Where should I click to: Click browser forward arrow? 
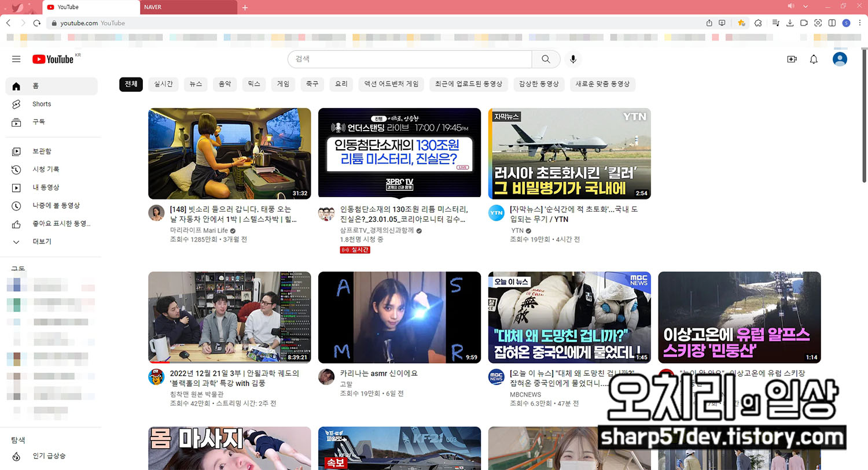[x=23, y=23]
